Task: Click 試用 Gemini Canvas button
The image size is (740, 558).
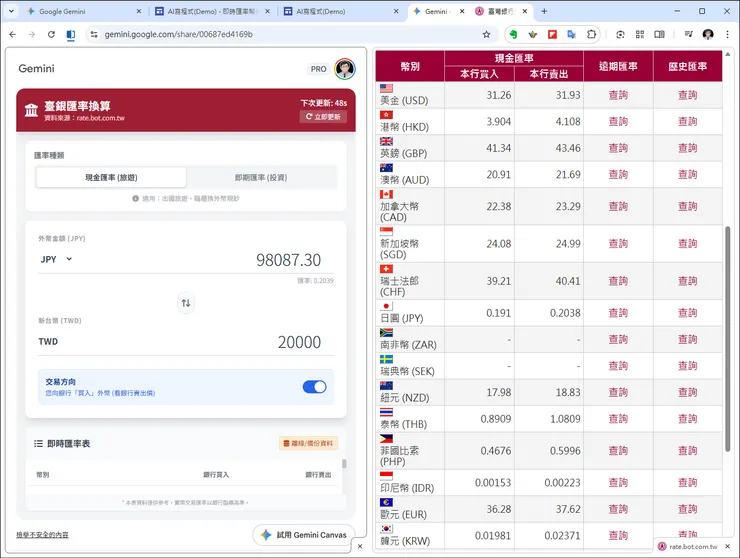Action: coord(304,535)
